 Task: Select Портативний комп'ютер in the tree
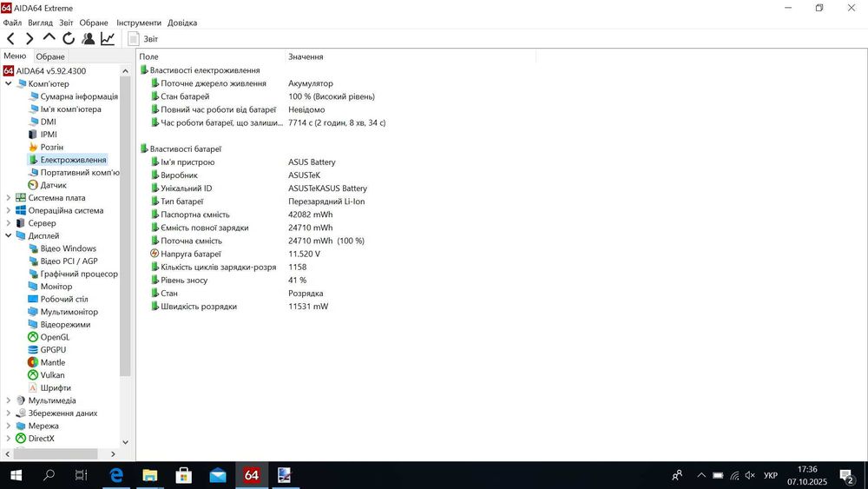point(74,173)
